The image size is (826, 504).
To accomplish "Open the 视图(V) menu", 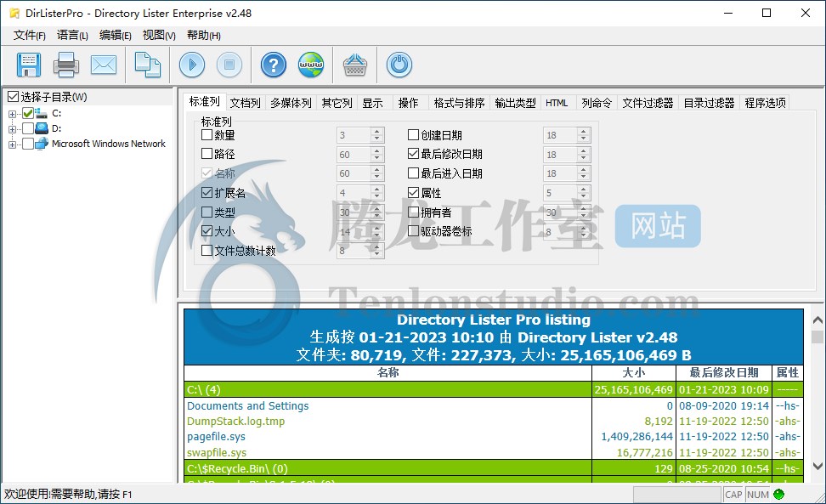I will coord(159,36).
